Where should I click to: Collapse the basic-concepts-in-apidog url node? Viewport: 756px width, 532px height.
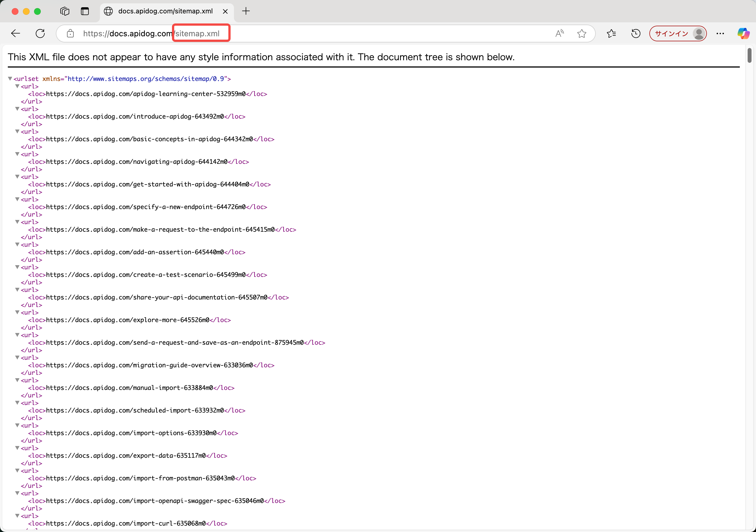(17, 131)
